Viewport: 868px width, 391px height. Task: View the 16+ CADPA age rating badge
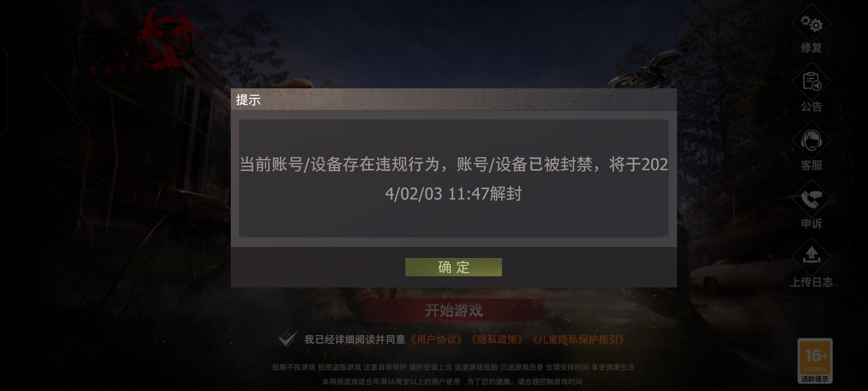click(815, 361)
